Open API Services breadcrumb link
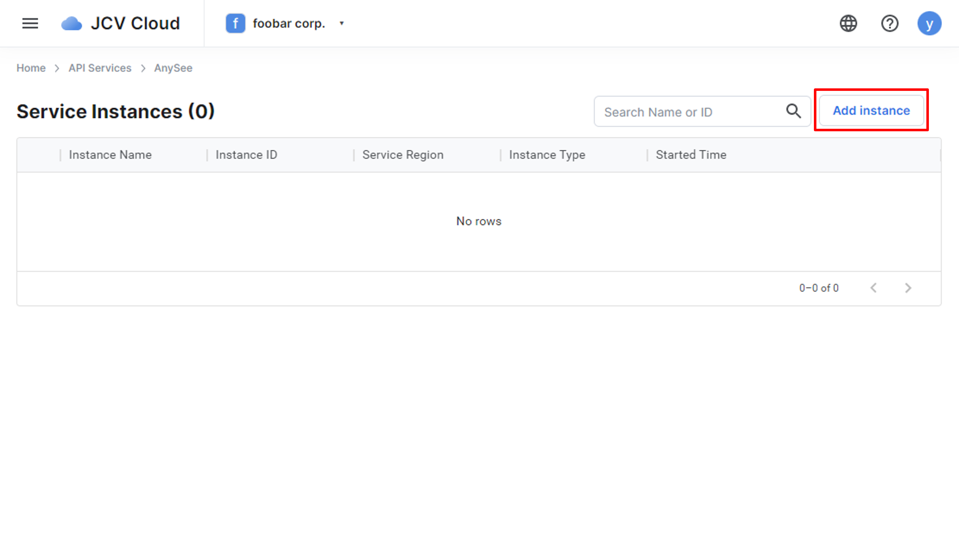 (x=100, y=68)
